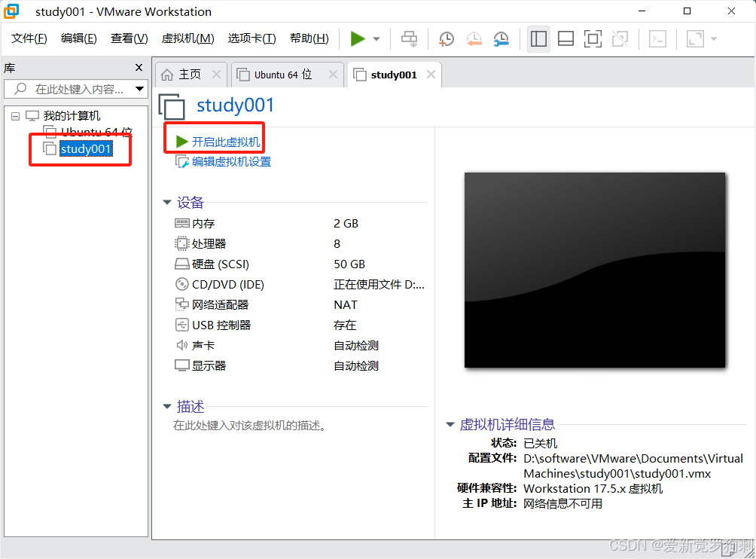Click the 声卡 sound card row
This screenshot has height=559, width=756.
(x=300, y=345)
